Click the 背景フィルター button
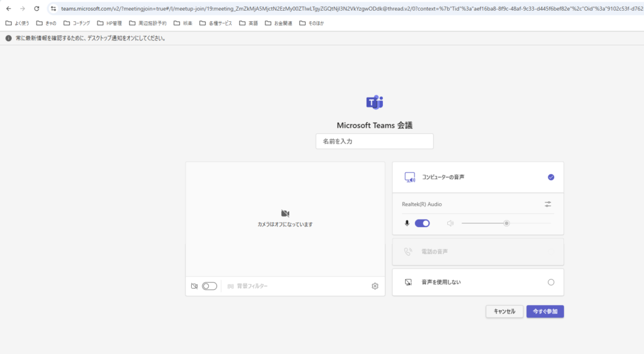 [x=248, y=286]
